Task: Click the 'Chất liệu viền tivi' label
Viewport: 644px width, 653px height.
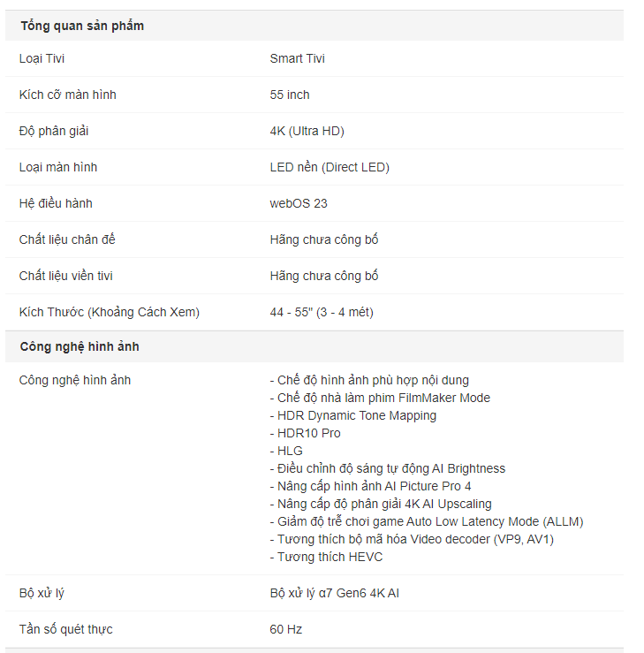Action: (x=65, y=276)
